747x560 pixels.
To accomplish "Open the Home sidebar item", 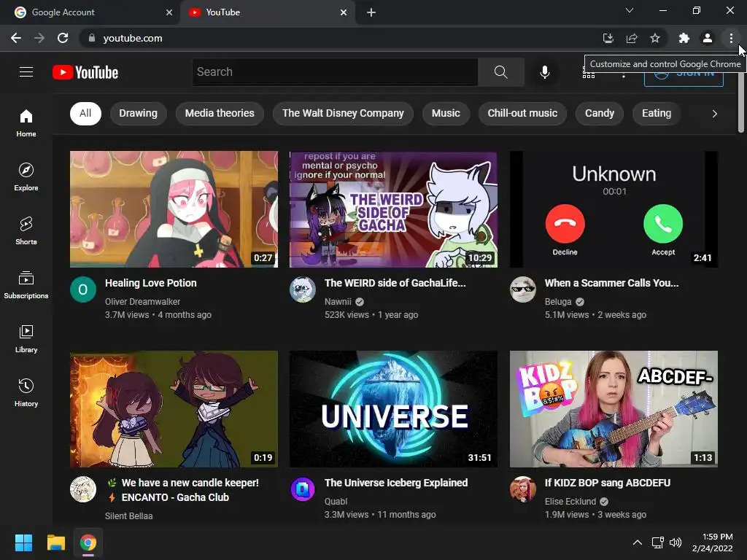I will click(x=26, y=122).
